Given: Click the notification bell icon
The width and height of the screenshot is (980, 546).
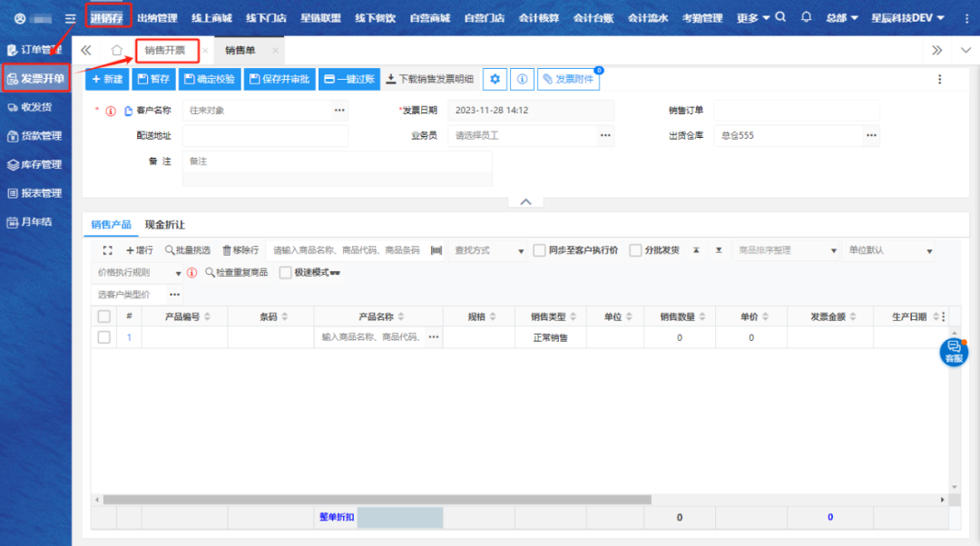Looking at the screenshot, I should (x=806, y=17).
